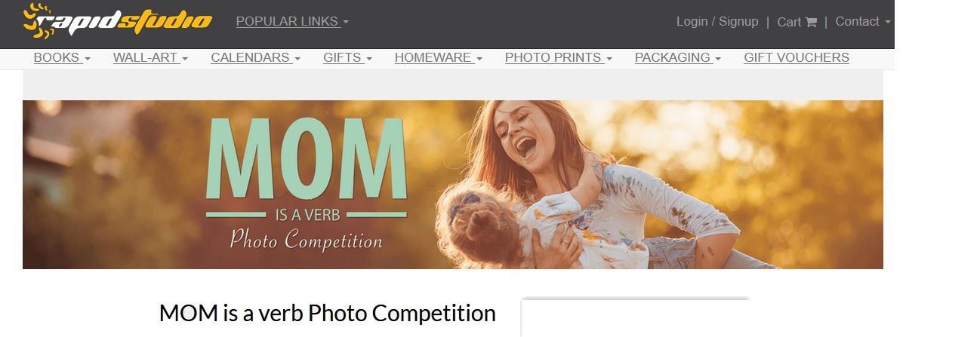Screen dimensions: 980x337
Task: Click the MOM is a verb banner
Action: pos(453,185)
